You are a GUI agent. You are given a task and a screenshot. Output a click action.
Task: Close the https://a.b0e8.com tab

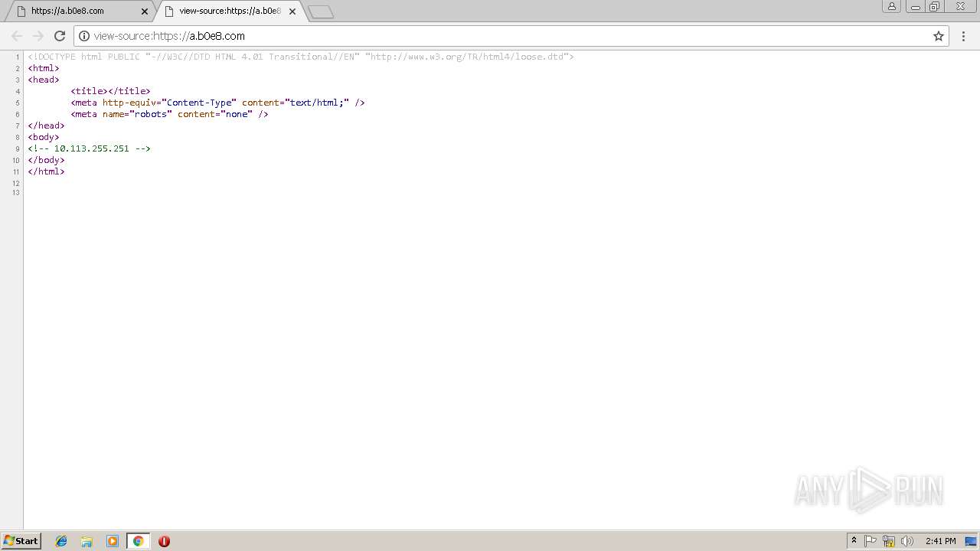[145, 11]
